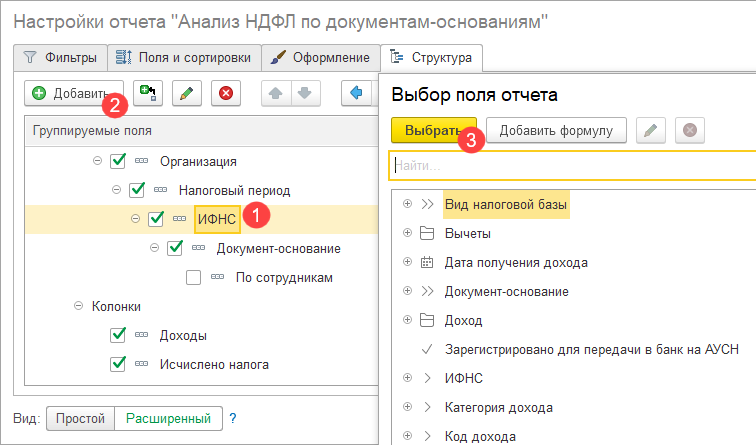Expand the Вычеты field folder
Image resolution: width=756 pixels, height=445 pixels.
click(x=407, y=233)
